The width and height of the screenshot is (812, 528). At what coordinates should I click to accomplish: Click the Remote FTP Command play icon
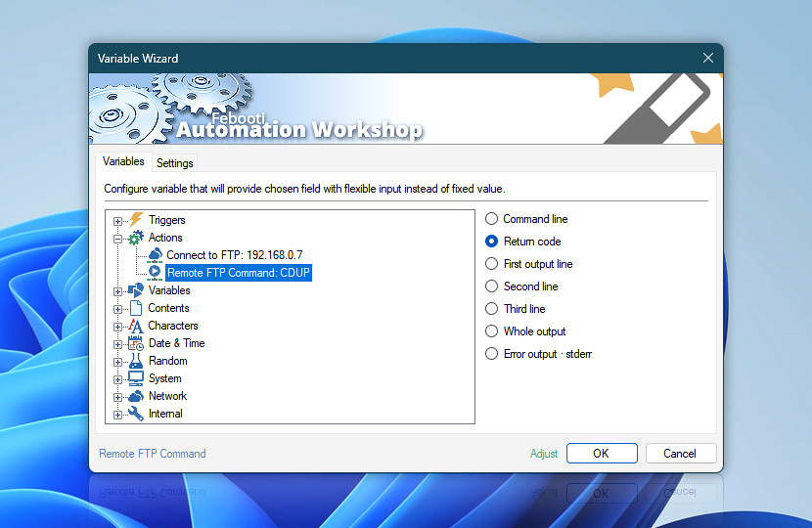pyautogui.click(x=155, y=272)
